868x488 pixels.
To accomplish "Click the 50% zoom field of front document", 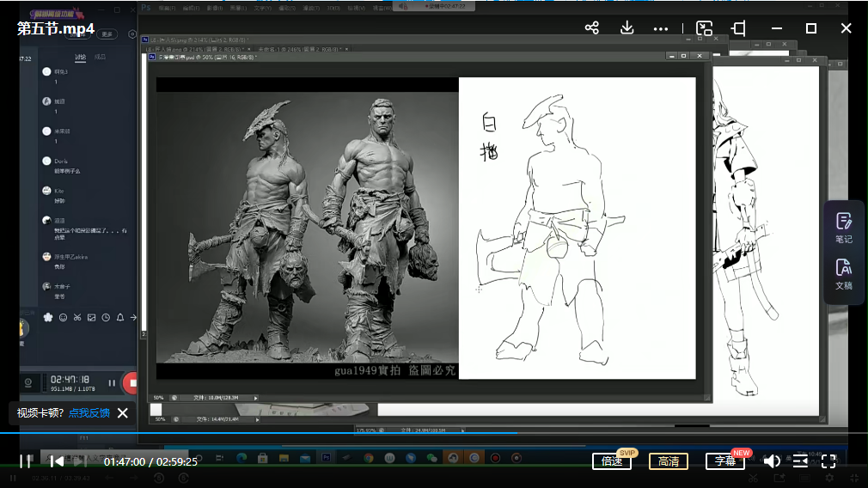I will click(x=159, y=398).
